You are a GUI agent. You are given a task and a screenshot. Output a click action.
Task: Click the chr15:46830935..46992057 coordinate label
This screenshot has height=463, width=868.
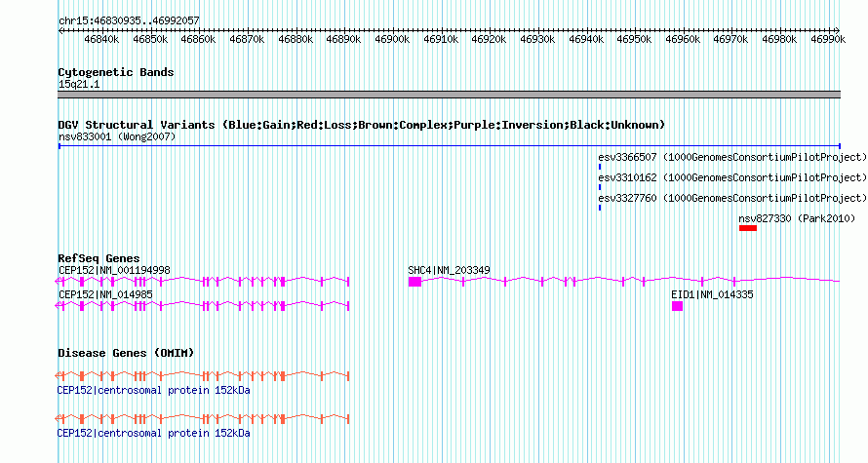click(129, 21)
